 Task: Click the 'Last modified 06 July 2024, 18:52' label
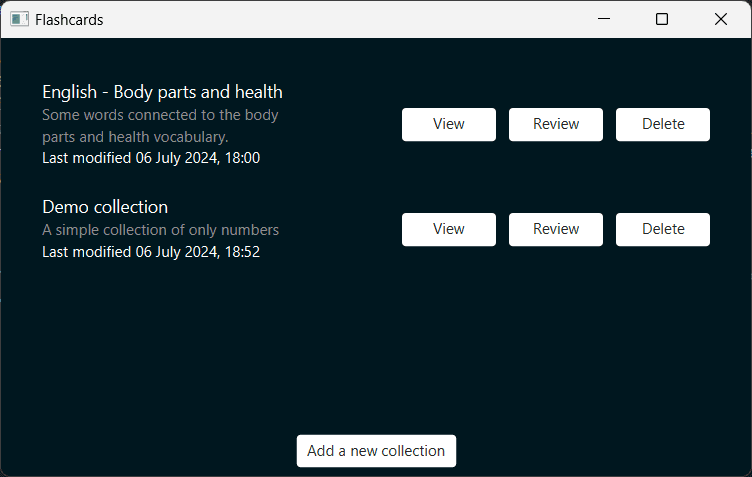151,252
